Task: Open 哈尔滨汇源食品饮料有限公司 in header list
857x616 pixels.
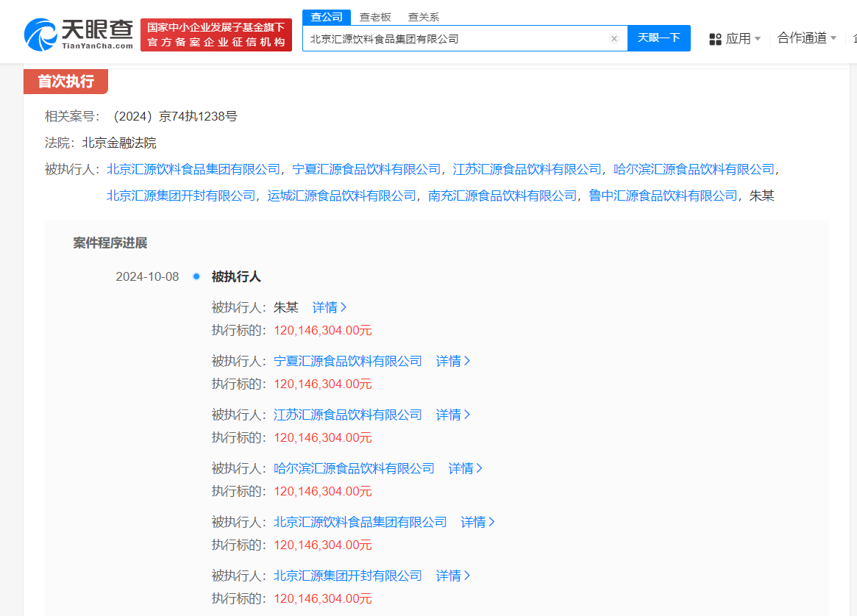Action: 694,169
